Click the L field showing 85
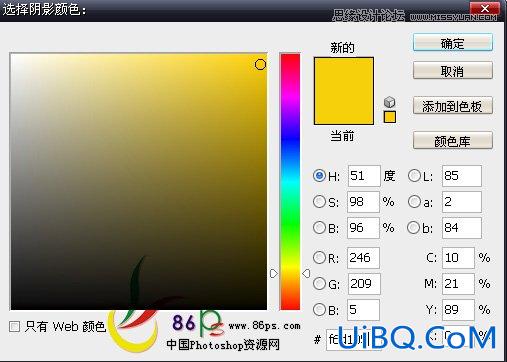The height and width of the screenshot is (362, 507). pyautogui.click(x=462, y=176)
